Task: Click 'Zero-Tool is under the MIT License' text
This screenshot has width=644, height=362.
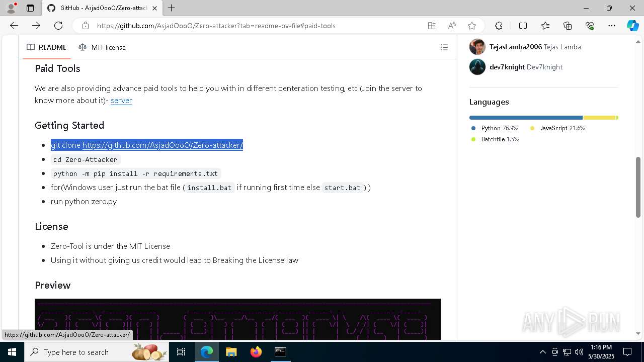Action: pyautogui.click(x=110, y=246)
